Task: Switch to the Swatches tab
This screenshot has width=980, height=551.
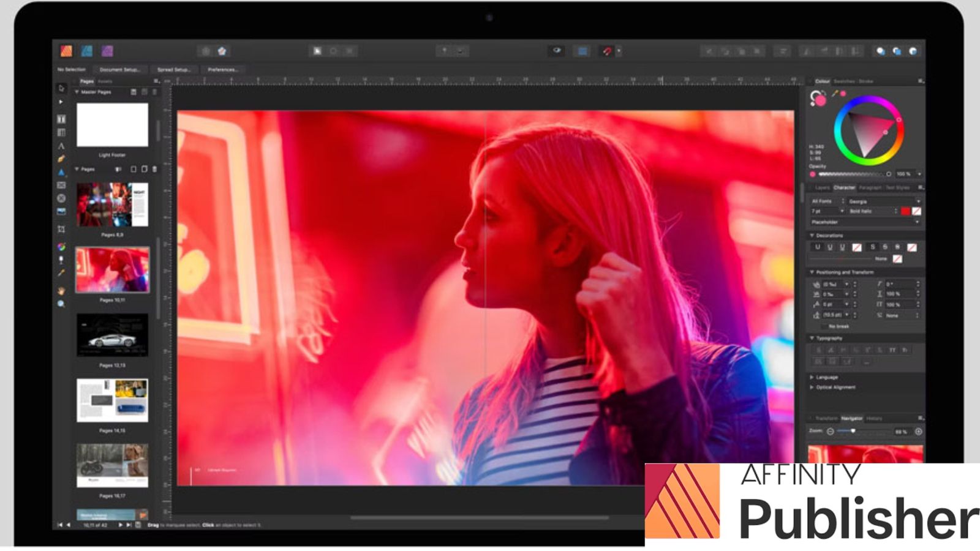Action: tap(844, 81)
